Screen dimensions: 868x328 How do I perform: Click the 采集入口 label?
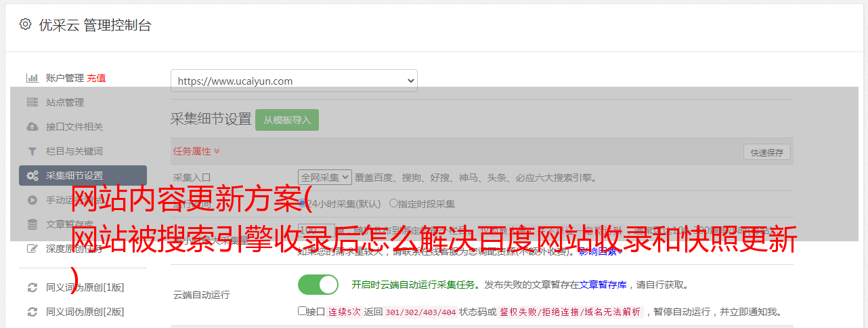[192, 178]
